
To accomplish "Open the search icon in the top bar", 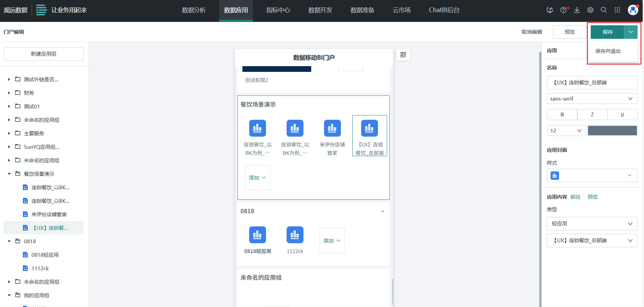I will click(x=604, y=10).
